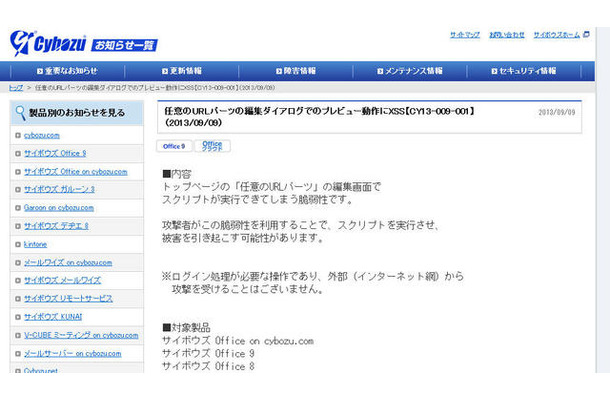
Task: Click the text サイボウズ Office 9 in article body
Action: point(208,354)
